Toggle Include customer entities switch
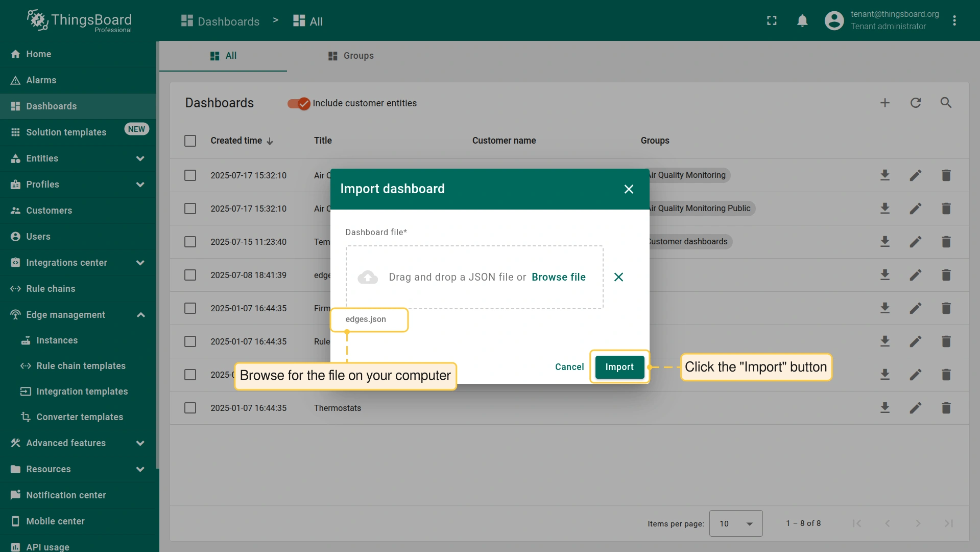This screenshot has height=552, width=980. 299,104
